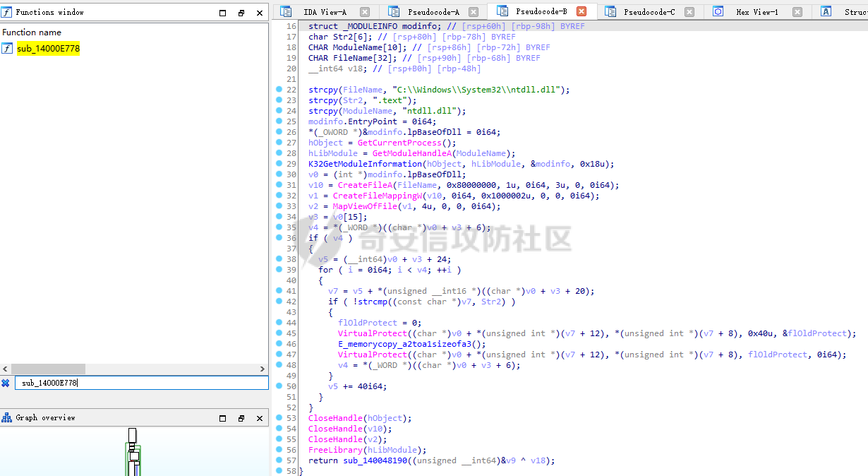Viewport: 868px width, 476px height.
Task: Select the sub_14000E778 function icon in list
Action: [x=7, y=48]
